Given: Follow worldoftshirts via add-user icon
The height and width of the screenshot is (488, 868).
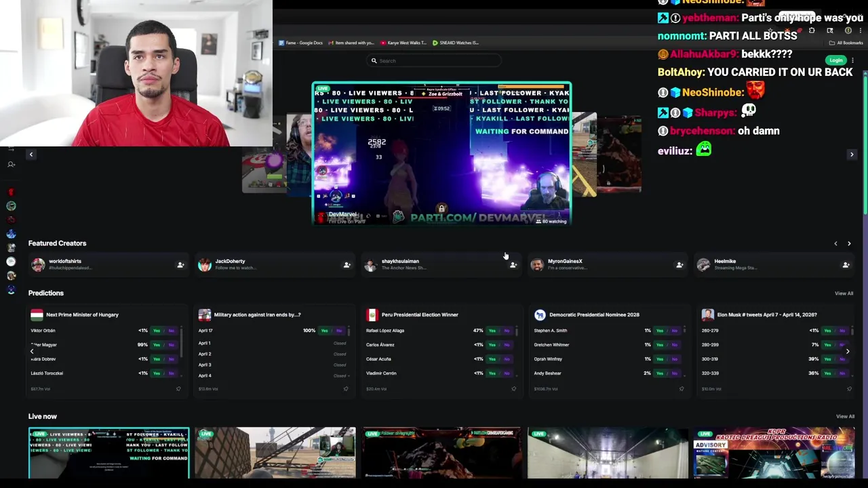Looking at the screenshot, I should tap(180, 265).
